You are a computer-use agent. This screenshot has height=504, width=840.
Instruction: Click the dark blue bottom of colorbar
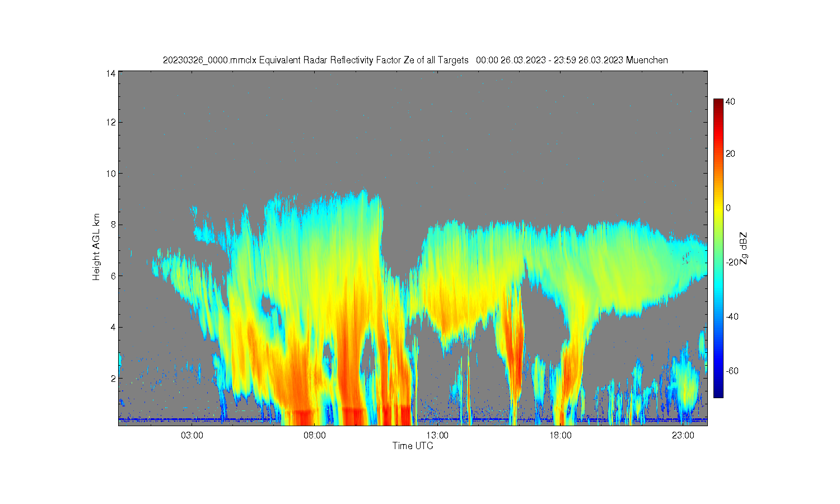(x=718, y=394)
